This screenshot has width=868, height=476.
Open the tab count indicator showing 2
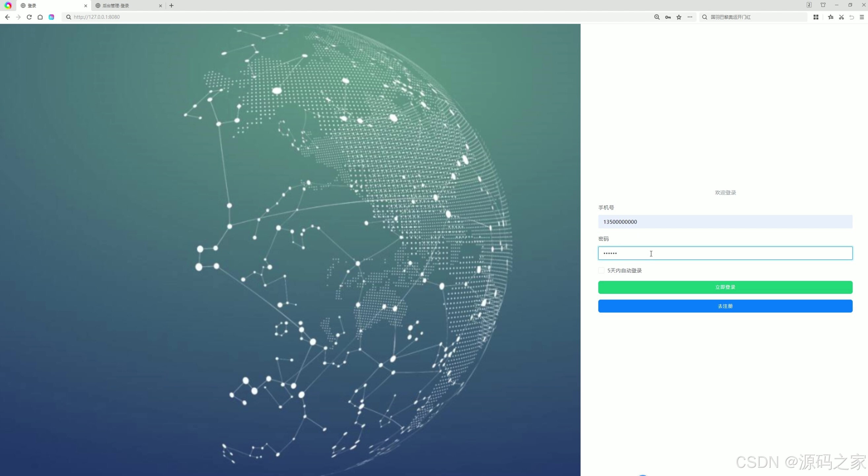click(x=809, y=5)
